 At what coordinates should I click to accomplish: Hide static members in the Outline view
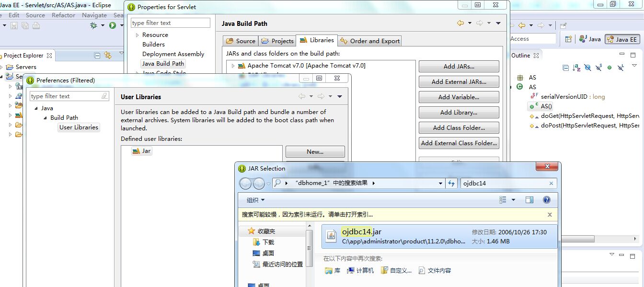click(599, 68)
